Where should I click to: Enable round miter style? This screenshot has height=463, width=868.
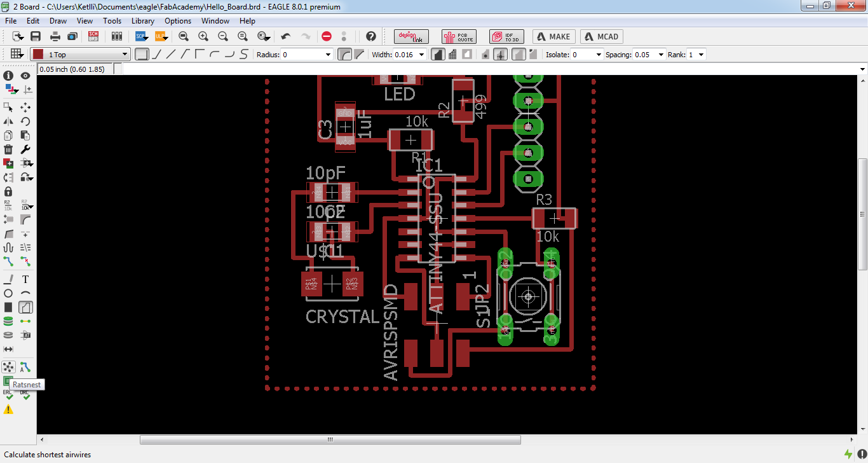pos(345,55)
